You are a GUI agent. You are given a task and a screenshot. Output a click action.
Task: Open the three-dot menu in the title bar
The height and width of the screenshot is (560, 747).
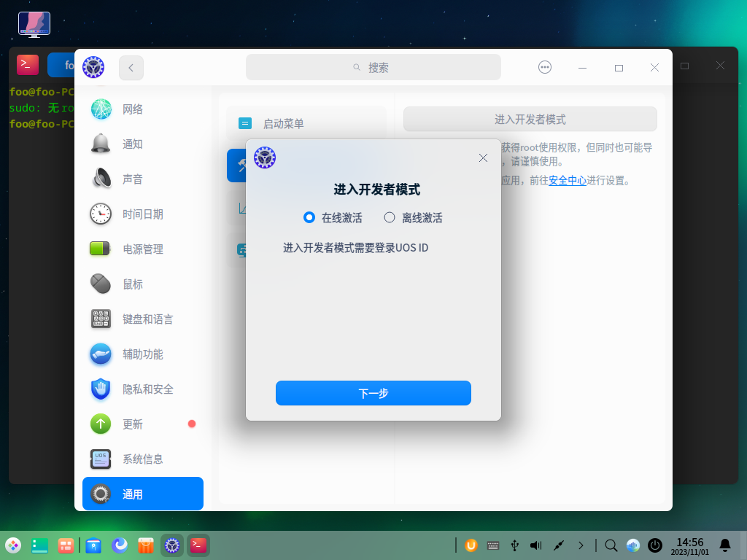(x=545, y=67)
